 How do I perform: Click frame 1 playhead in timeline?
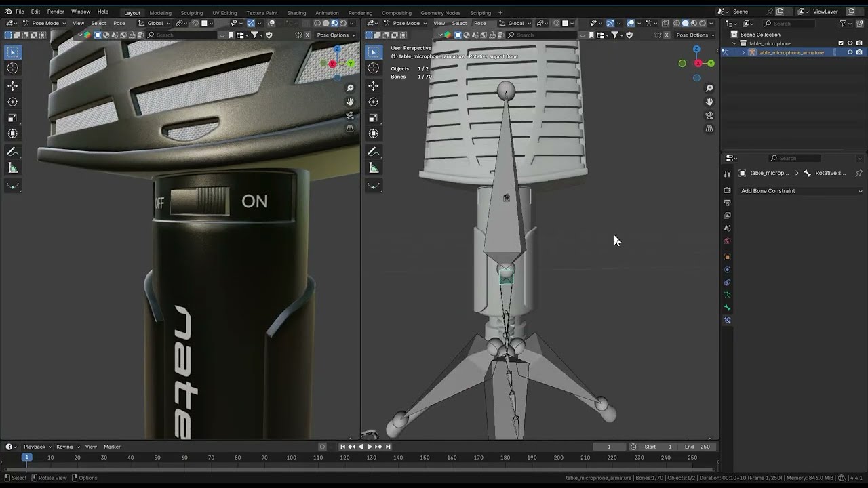pyautogui.click(x=26, y=457)
